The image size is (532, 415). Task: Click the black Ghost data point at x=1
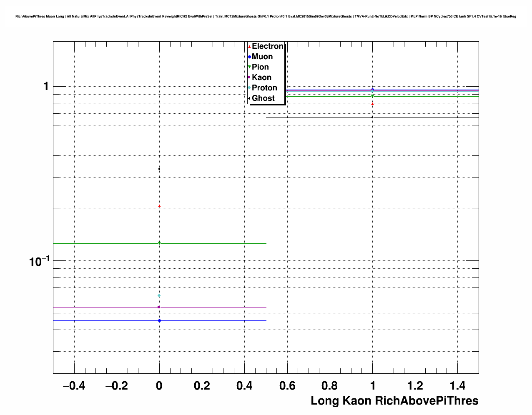pyautogui.click(x=372, y=117)
